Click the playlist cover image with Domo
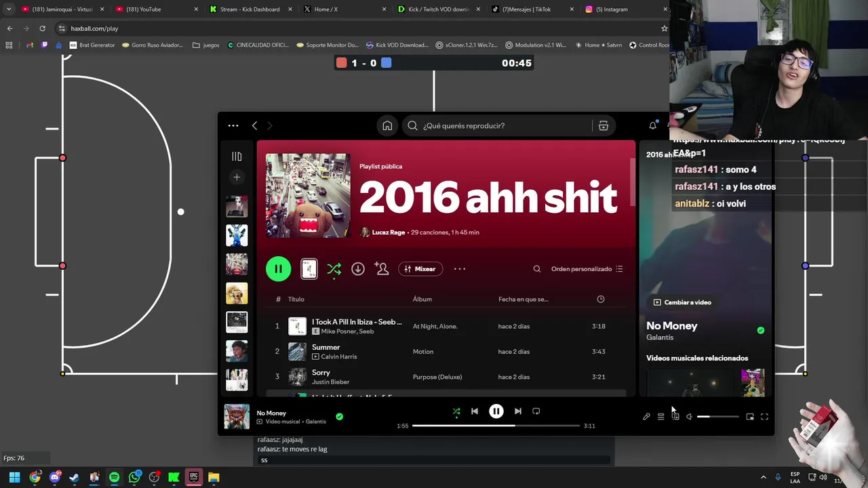The width and height of the screenshot is (868, 488). pyautogui.click(x=308, y=195)
